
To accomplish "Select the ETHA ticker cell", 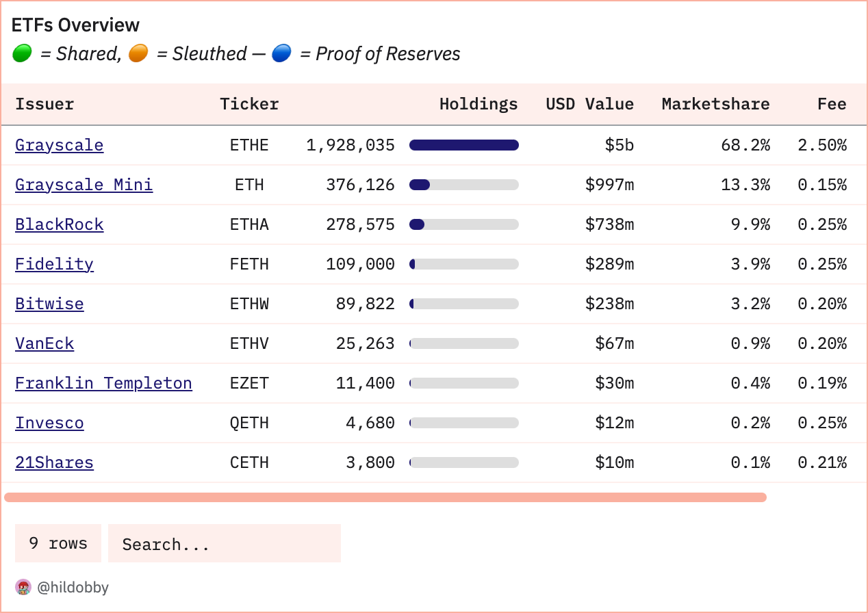I will [249, 224].
